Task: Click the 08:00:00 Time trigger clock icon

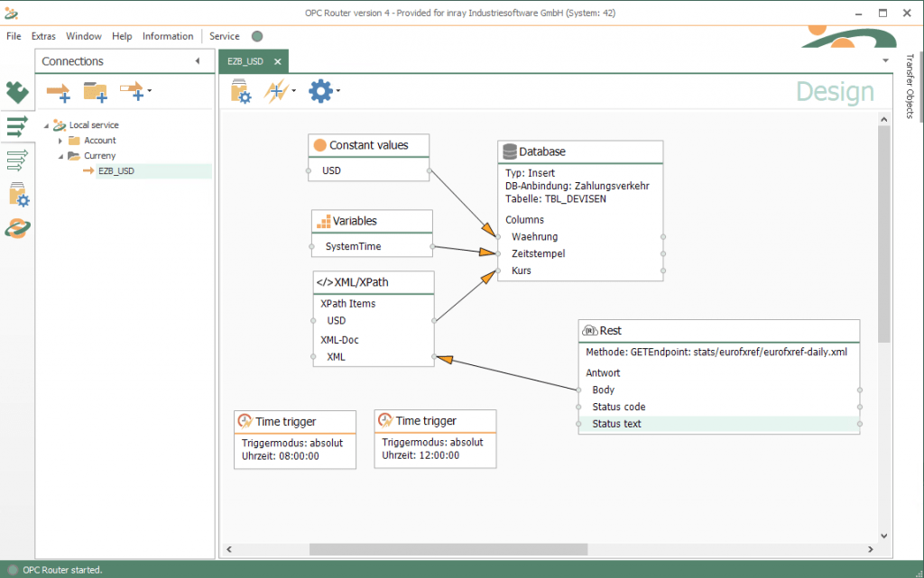Action: click(245, 421)
